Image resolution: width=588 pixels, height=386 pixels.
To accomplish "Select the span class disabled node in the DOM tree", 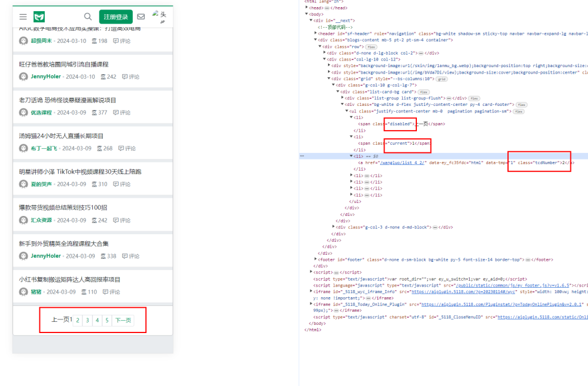I will click(401, 124).
